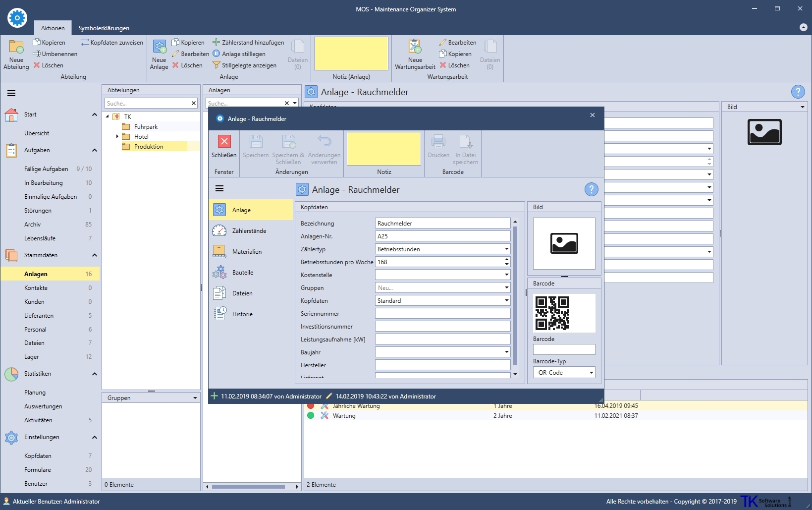The width and height of the screenshot is (812, 510).
Task: Expand the Hotel tree node
Action: click(x=117, y=136)
